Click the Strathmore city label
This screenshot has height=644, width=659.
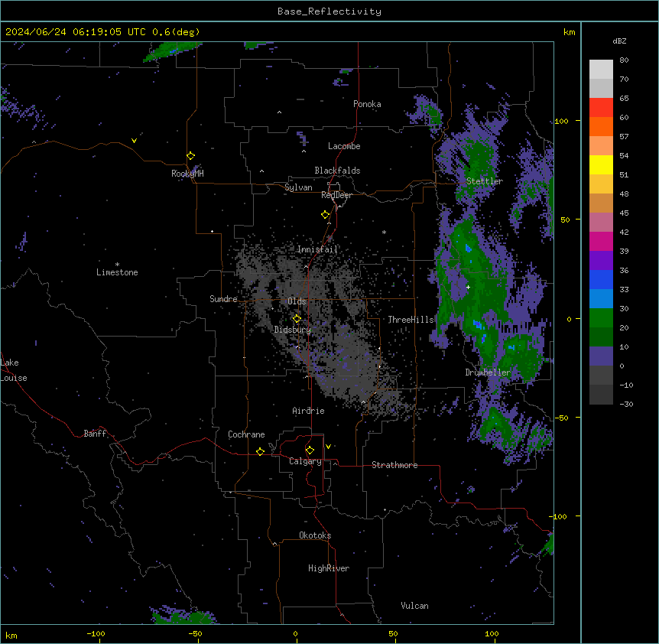[394, 465]
